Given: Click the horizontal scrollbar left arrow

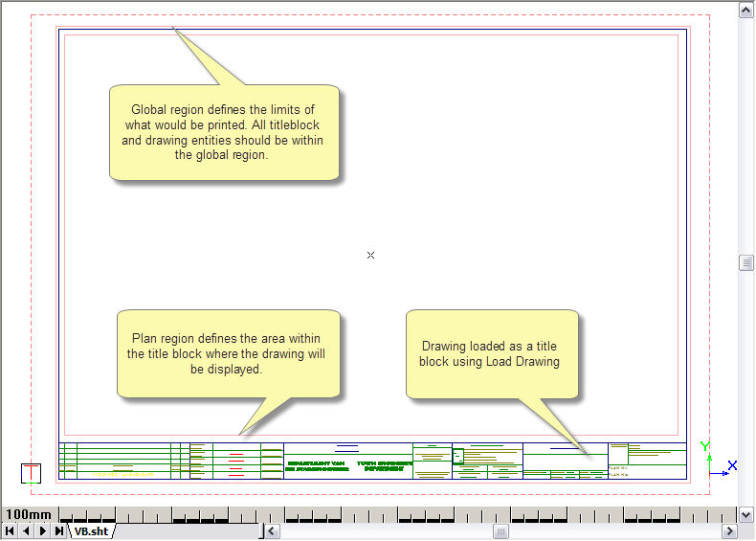Looking at the screenshot, I should click(x=272, y=530).
